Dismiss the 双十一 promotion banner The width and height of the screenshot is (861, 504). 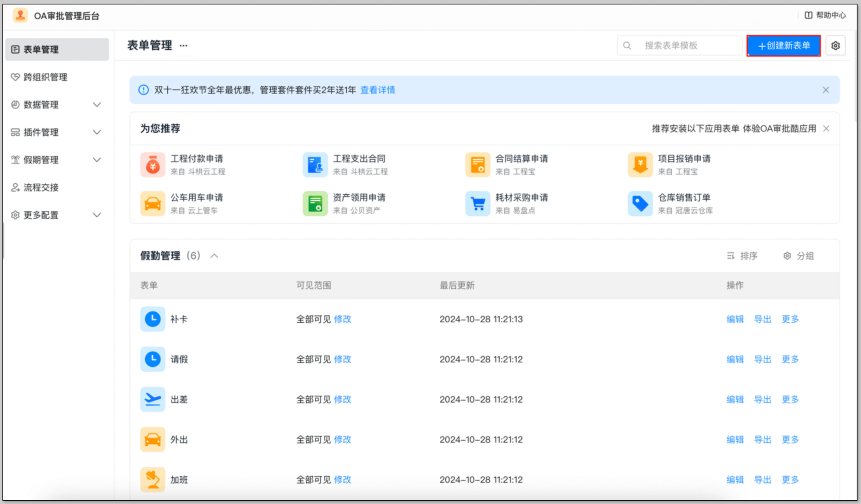(826, 90)
